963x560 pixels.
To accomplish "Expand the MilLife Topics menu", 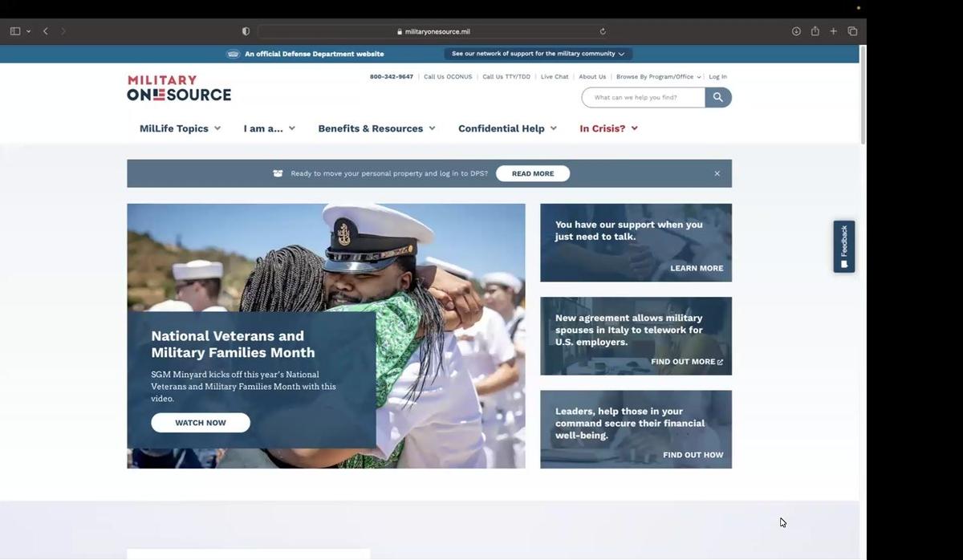I will coord(180,128).
